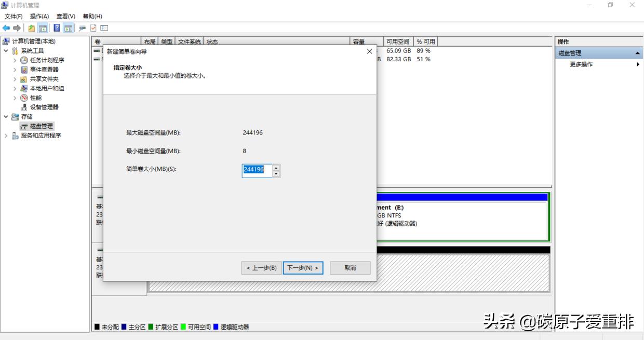Click the 容量 column header

coord(367,42)
